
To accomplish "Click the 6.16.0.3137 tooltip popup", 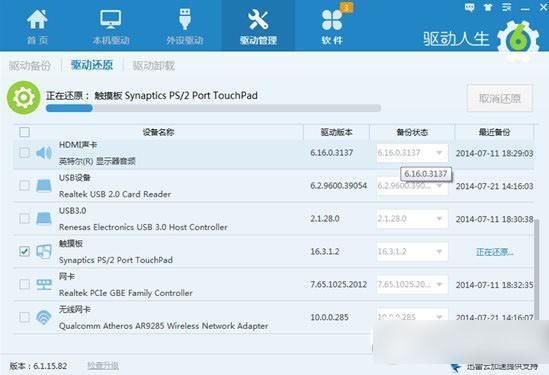I will (426, 174).
